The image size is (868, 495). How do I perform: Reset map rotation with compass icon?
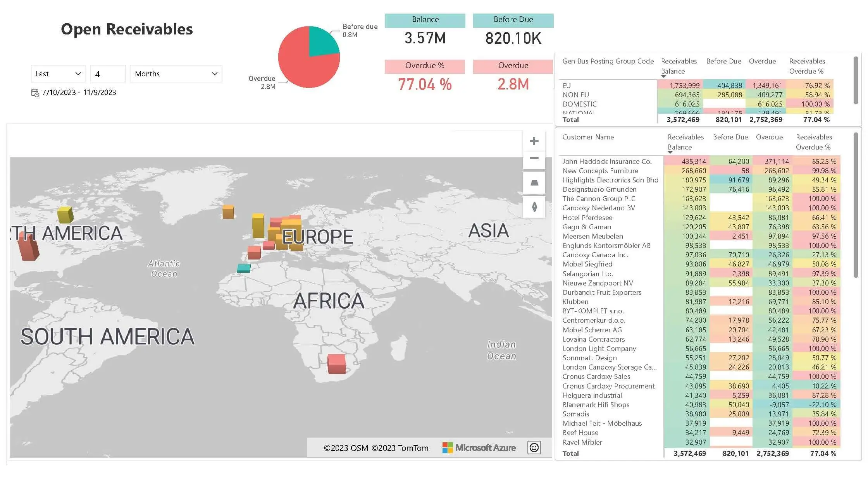534,207
